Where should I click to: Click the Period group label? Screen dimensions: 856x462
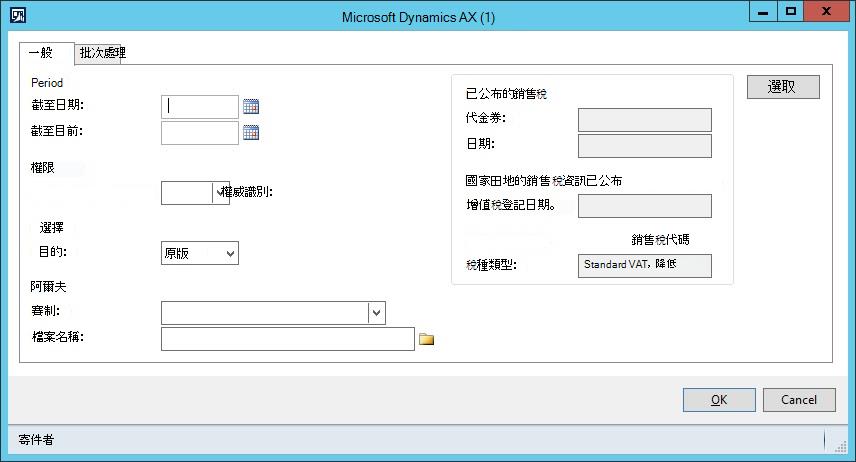click(x=47, y=82)
